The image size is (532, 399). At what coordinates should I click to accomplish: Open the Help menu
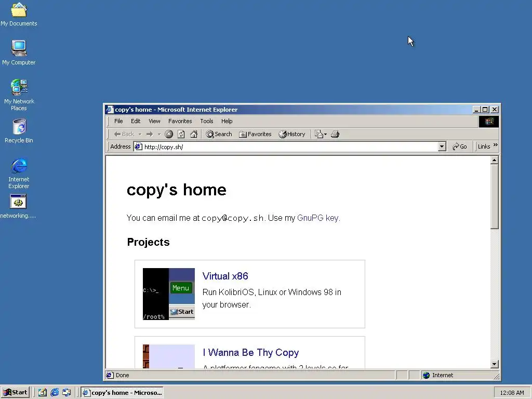pos(227,121)
